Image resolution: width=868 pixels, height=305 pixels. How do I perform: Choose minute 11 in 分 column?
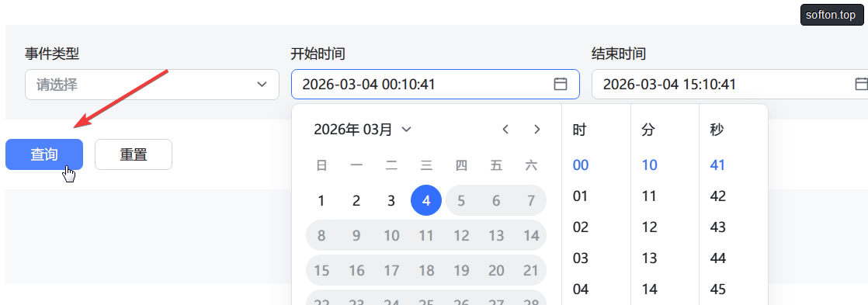pyautogui.click(x=649, y=196)
